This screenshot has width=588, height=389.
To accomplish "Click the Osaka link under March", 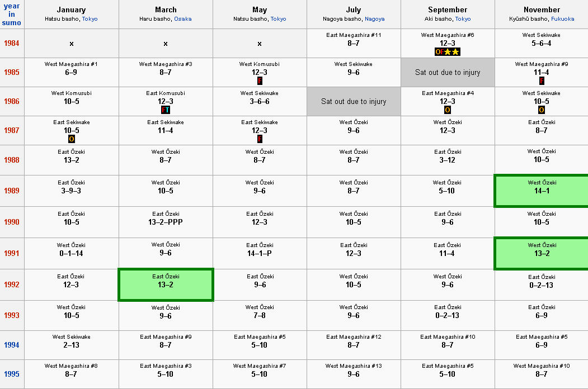I will 182,19.
